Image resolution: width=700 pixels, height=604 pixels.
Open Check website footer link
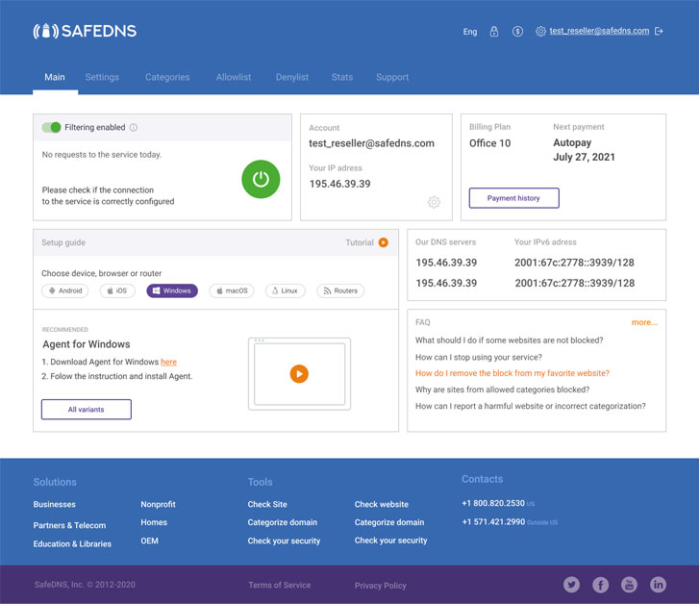pos(382,504)
